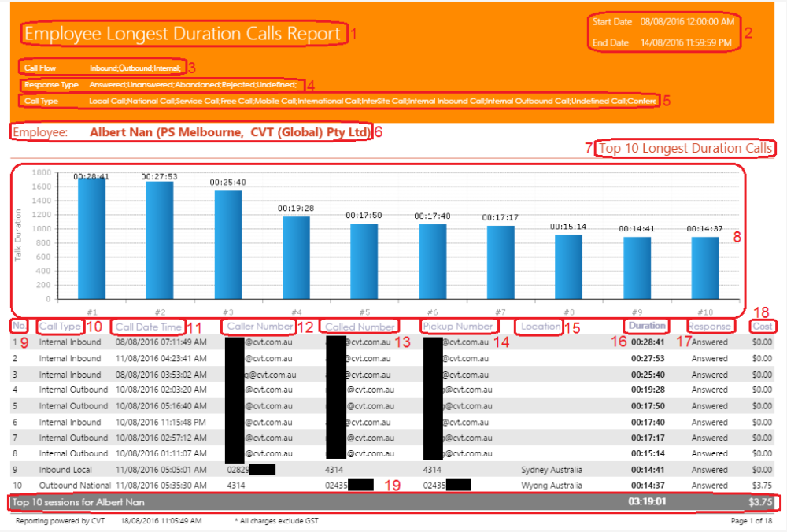The image size is (787, 532).
Task: Click the Pickup Number column header
Action: click(458, 327)
